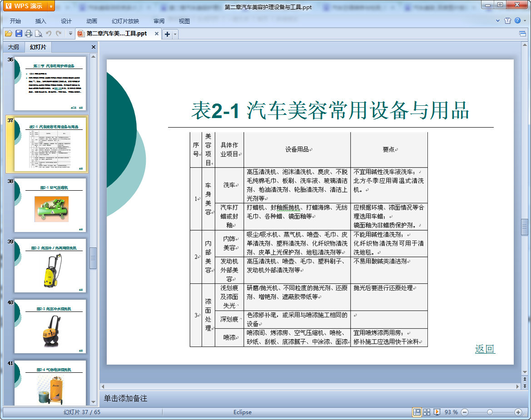Click the zoom out minus button
531x420 pixels.
pos(465,412)
